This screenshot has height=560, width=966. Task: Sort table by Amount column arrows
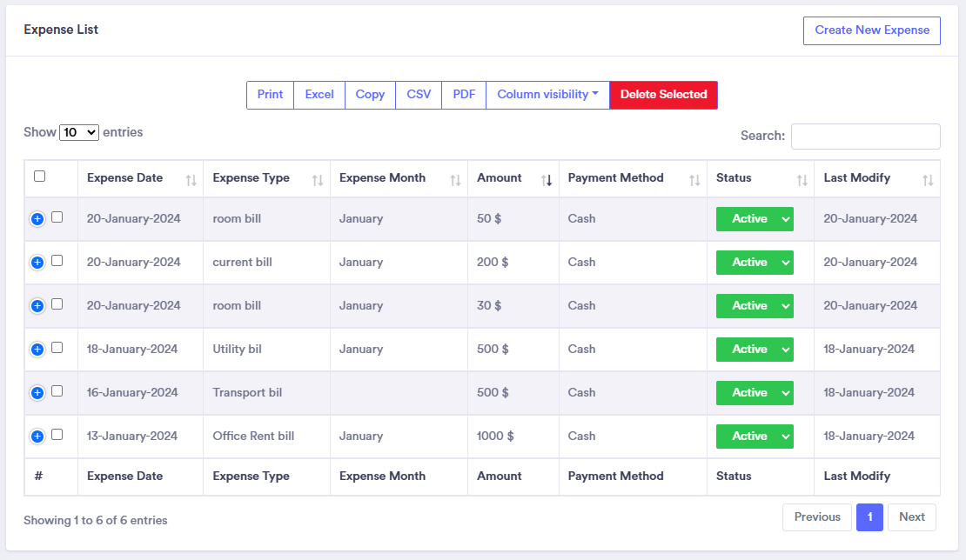547,180
